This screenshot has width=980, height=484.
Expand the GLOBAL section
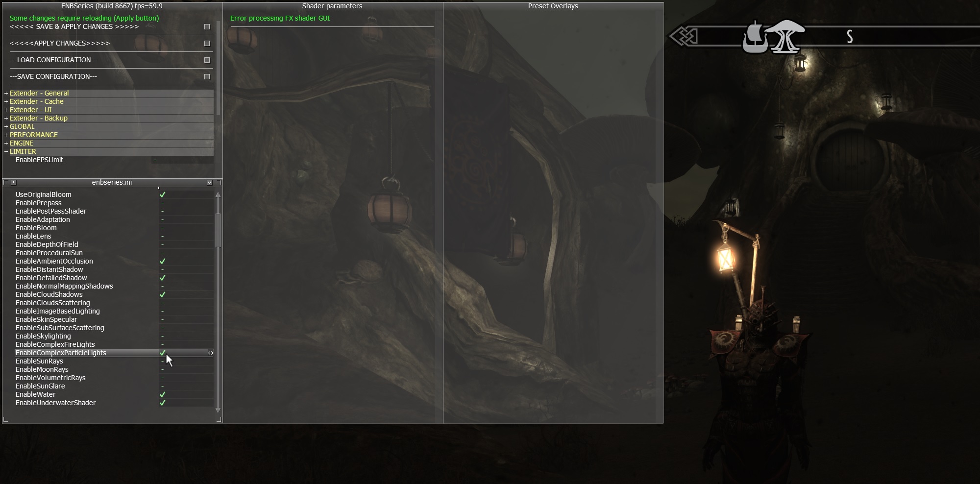(6, 126)
